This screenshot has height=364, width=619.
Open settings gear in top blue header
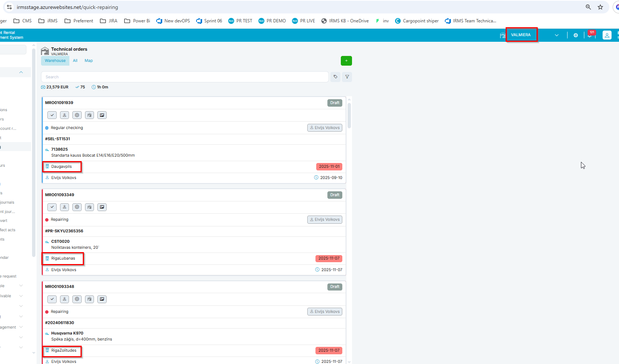576,35
